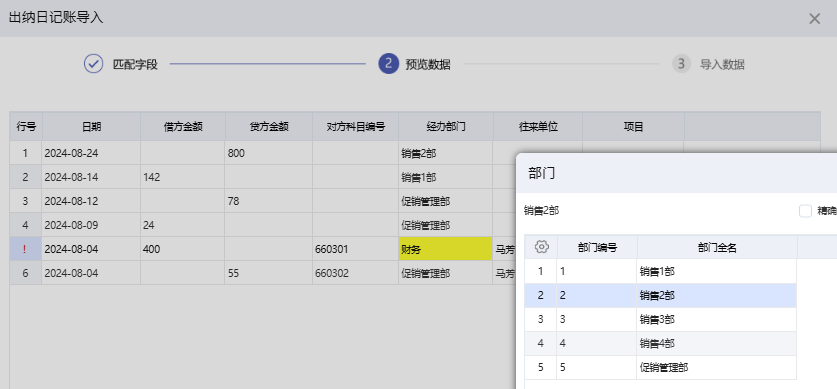Click the 部门全名 column header
Image resolution: width=837 pixels, height=389 pixels.
pos(717,248)
